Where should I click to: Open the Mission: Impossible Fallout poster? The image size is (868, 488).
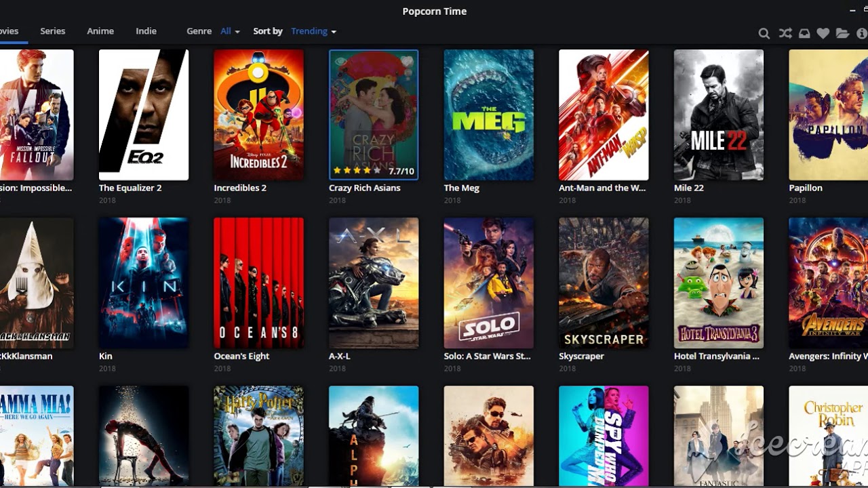click(37, 115)
